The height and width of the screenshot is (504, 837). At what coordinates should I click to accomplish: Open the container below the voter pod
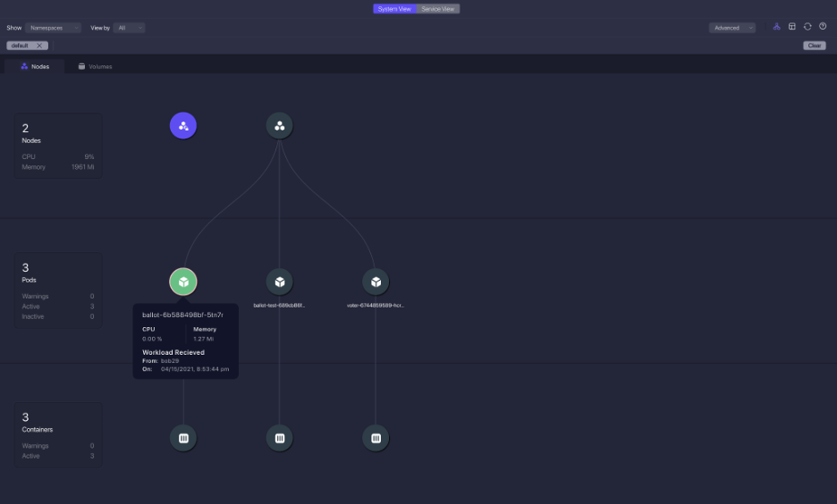tap(376, 438)
